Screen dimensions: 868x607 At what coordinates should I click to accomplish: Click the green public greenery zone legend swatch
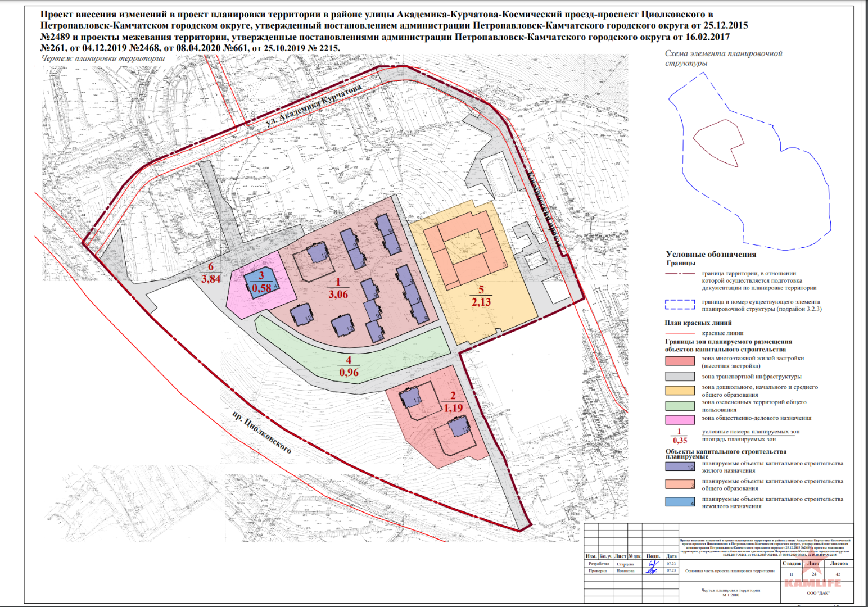(680, 405)
